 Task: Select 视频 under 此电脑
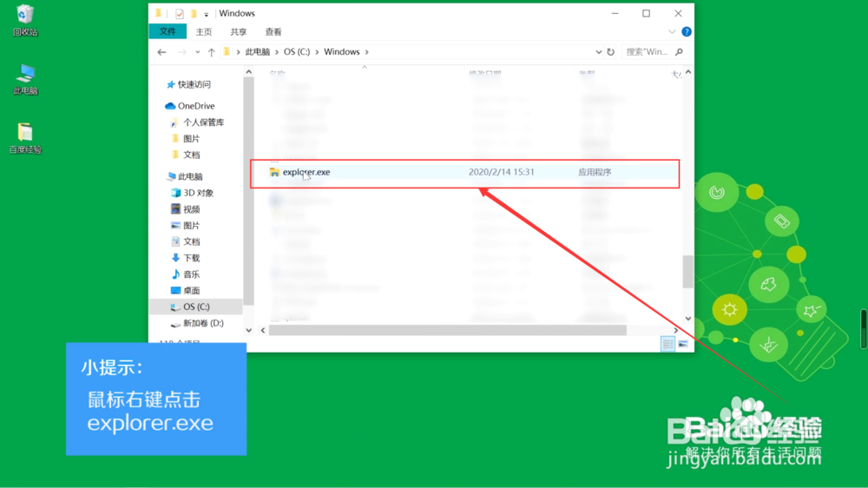pos(186,208)
